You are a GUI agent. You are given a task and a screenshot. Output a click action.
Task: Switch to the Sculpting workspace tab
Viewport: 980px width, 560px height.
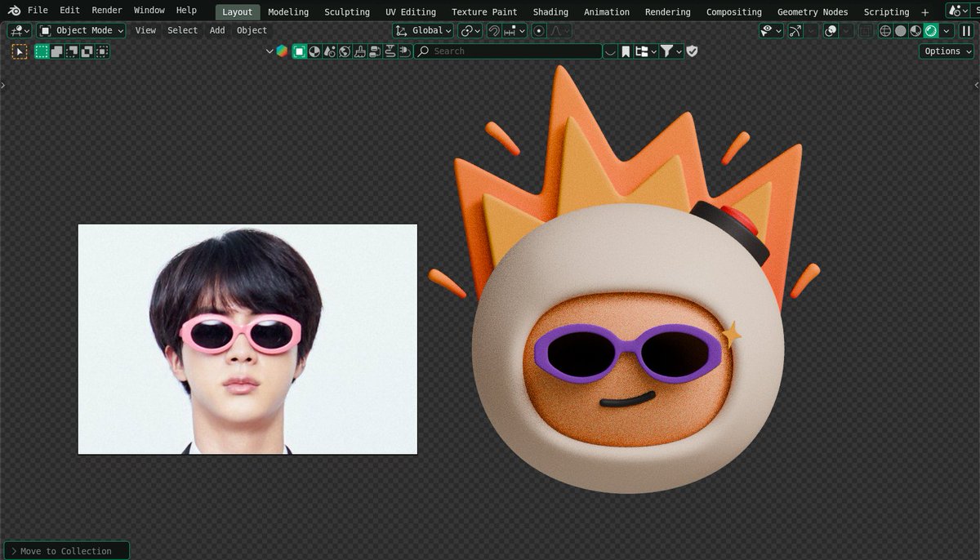347,11
